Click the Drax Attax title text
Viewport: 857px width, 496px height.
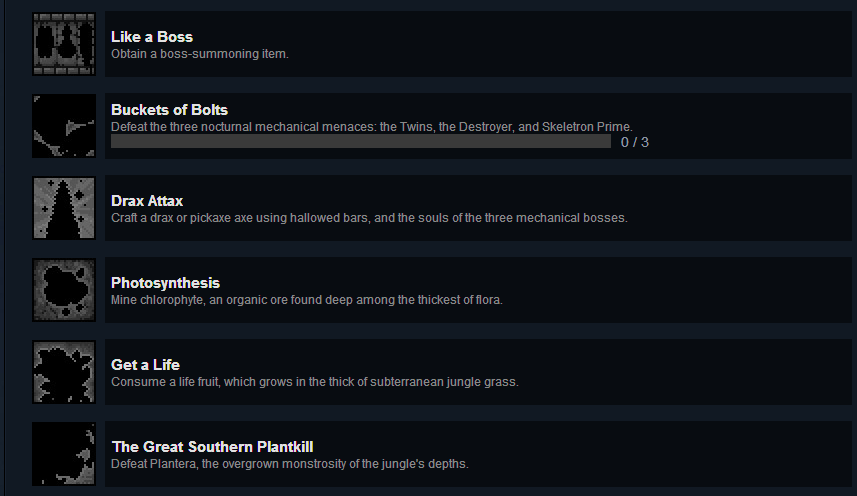[147, 201]
